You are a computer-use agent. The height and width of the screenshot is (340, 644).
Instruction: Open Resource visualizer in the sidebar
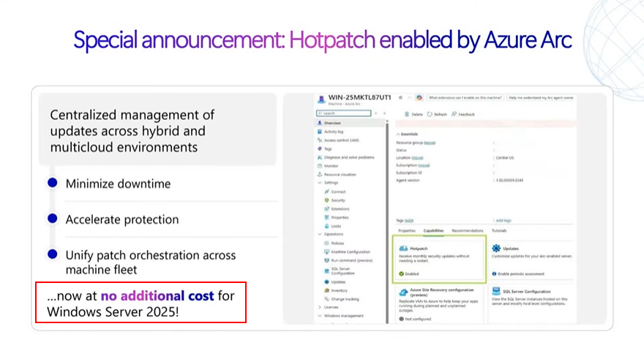click(x=340, y=175)
